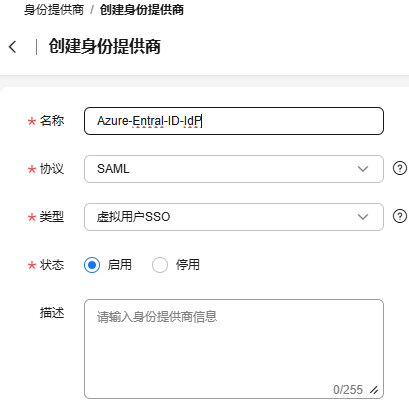Open help icon beside 类型 field
Viewport: 409px width, 411px height.
400,216
